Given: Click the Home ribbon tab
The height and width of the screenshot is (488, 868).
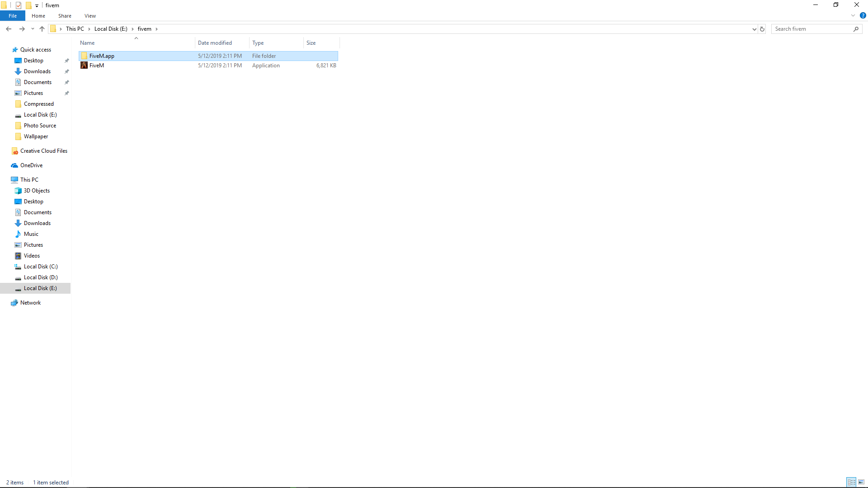Looking at the screenshot, I should click(38, 16).
